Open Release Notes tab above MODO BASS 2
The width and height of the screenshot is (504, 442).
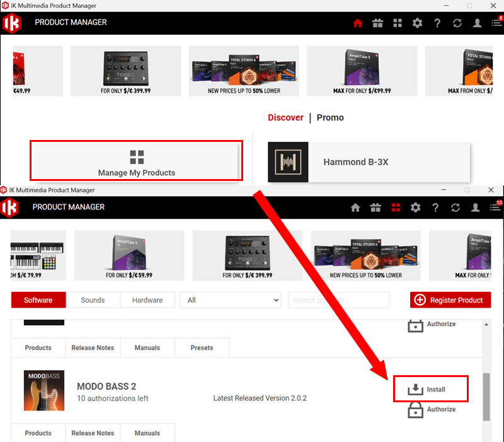point(93,348)
